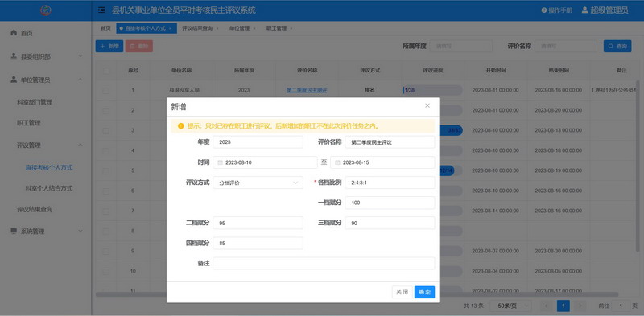Click the 年度 input showing 2023
Screen dimensions: 644x316
[258, 142]
